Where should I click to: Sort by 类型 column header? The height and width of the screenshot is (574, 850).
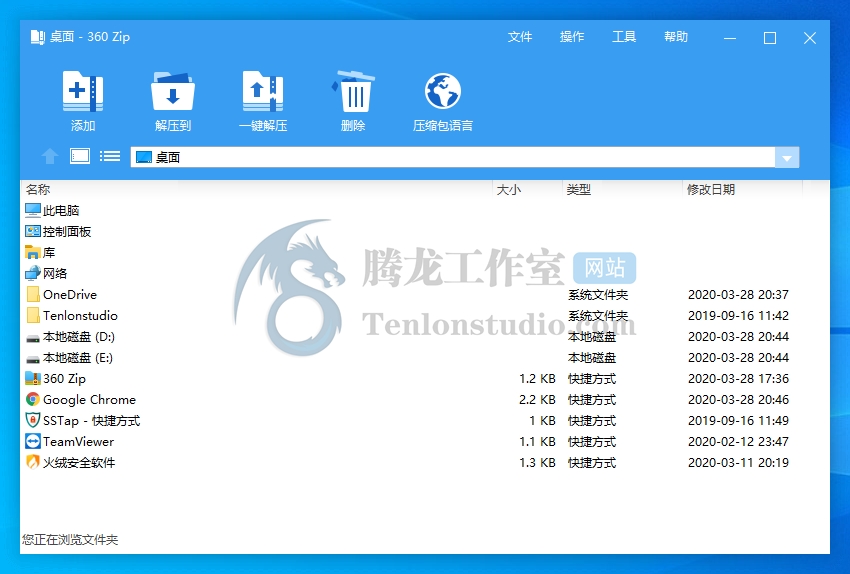[x=578, y=189]
